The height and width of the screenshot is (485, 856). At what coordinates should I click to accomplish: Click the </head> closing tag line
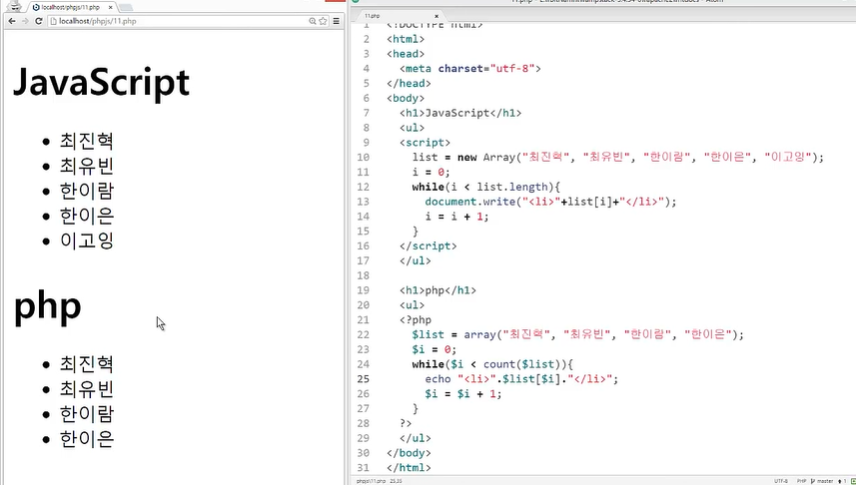[409, 84]
